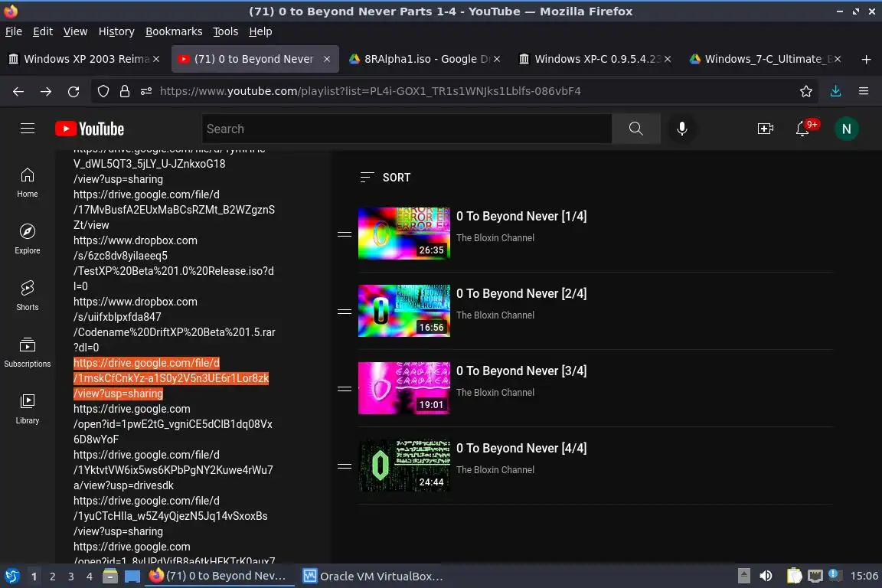Open the SORT dropdown of the playlist
This screenshot has width=882, height=588.
385,178
